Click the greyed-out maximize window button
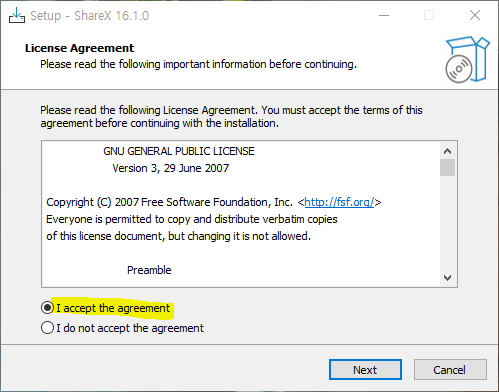Image resolution: width=499 pixels, height=392 pixels. point(429,15)
